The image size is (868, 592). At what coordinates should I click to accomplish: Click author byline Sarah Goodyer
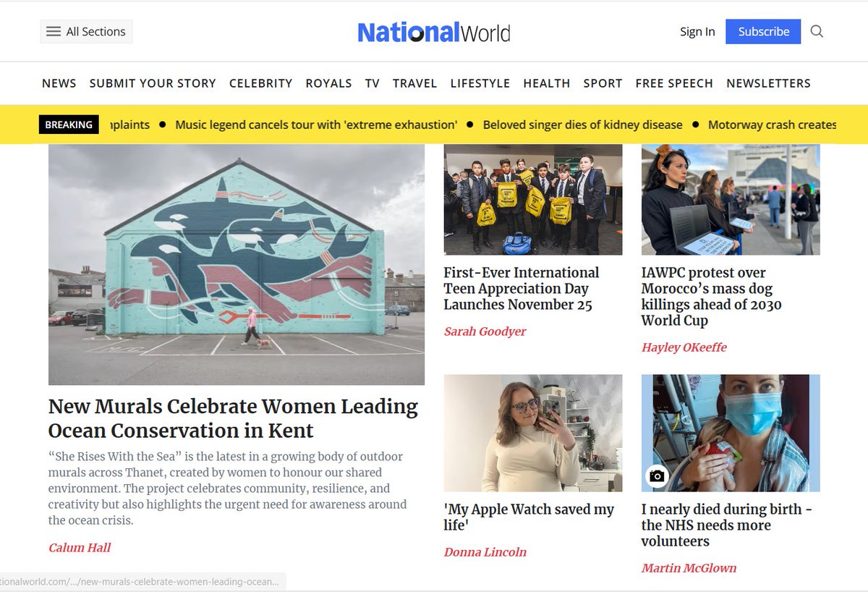[x=485, y=331]
